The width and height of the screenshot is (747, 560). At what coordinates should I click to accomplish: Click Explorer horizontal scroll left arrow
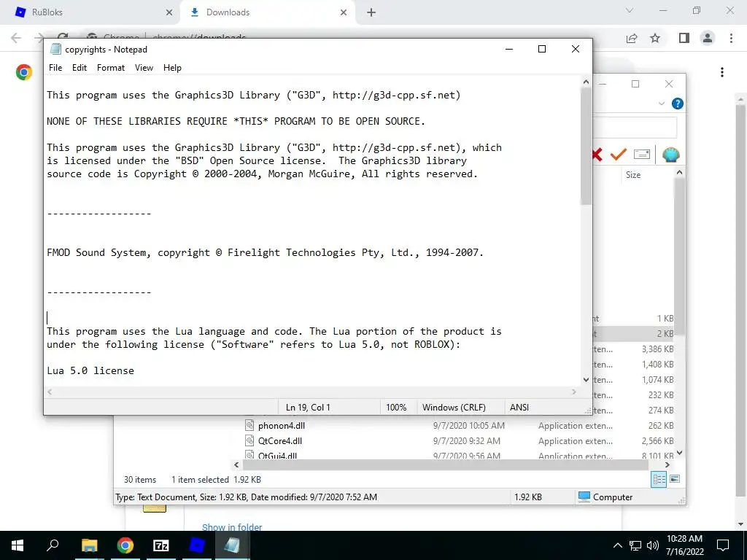coord(237,464)
